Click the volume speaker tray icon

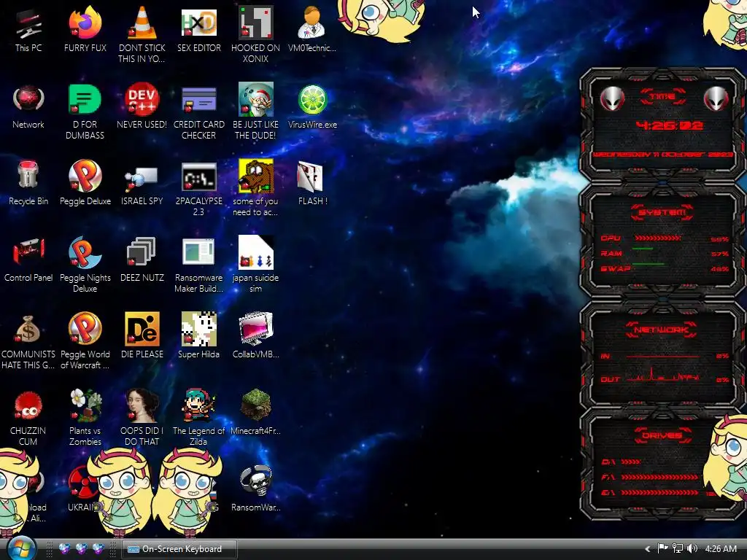[x=692, y=548]
